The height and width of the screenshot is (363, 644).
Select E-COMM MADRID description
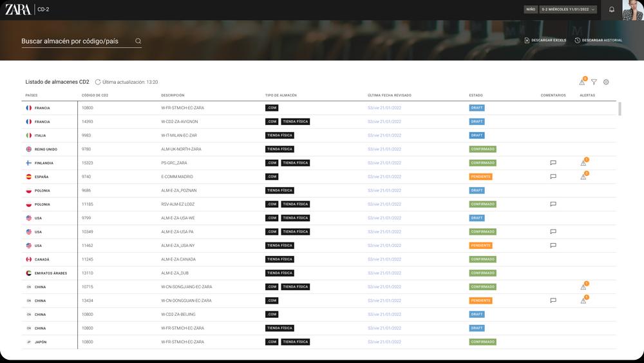tap(177, 177)
